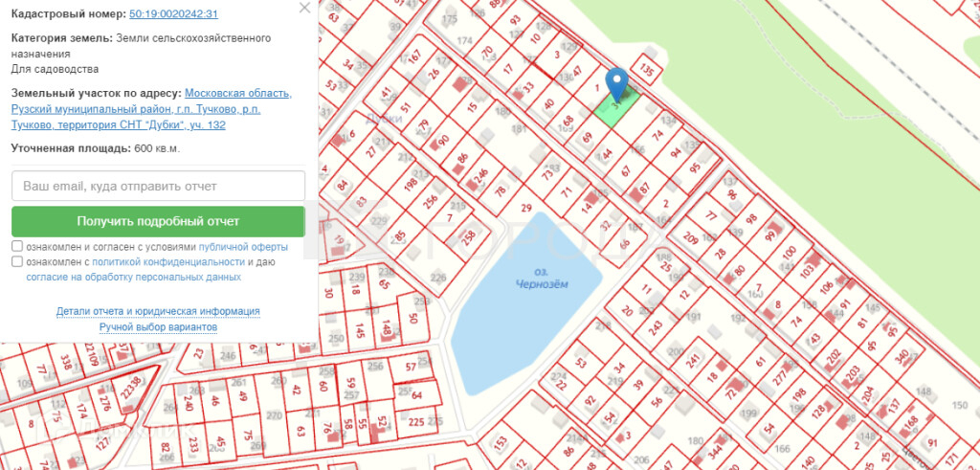Select parcel labeled 29 above the lake

tap(526, 208)
